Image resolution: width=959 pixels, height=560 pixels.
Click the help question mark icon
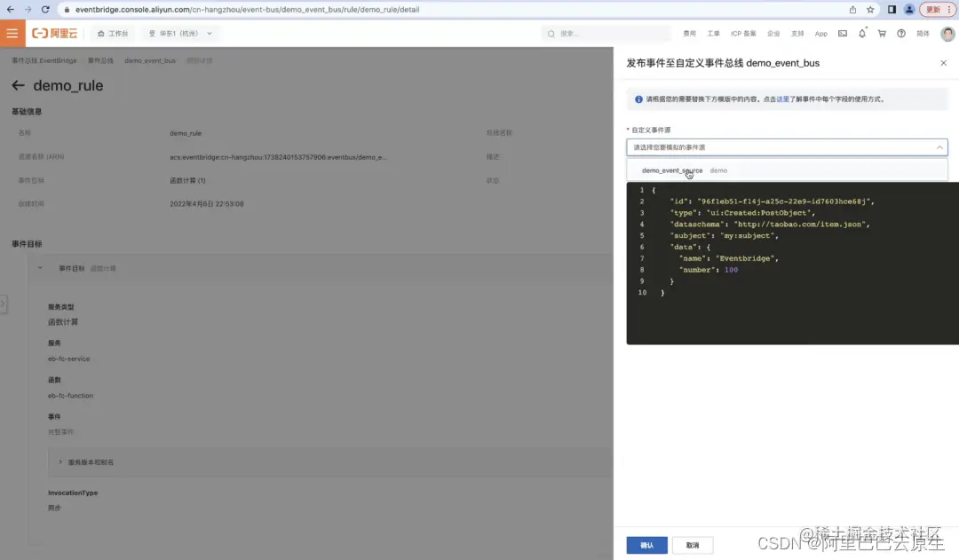tap(902, 33)
